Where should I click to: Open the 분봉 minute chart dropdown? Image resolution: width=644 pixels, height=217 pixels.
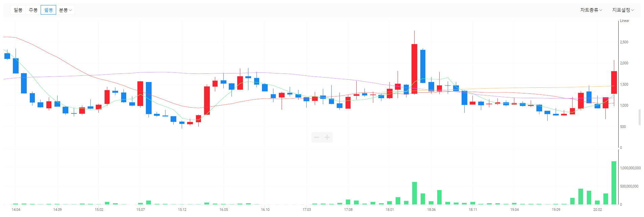click(x=65, y=10)
